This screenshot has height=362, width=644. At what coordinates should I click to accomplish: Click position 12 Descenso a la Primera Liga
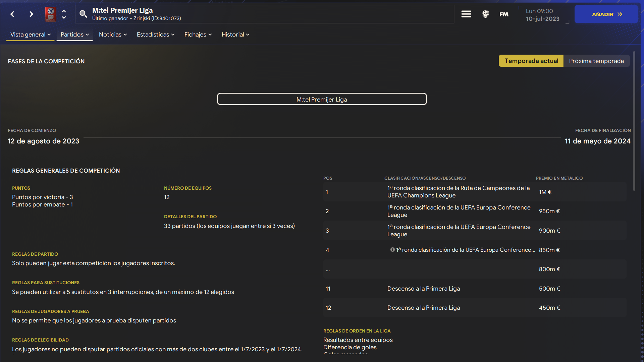coord(475,308)
